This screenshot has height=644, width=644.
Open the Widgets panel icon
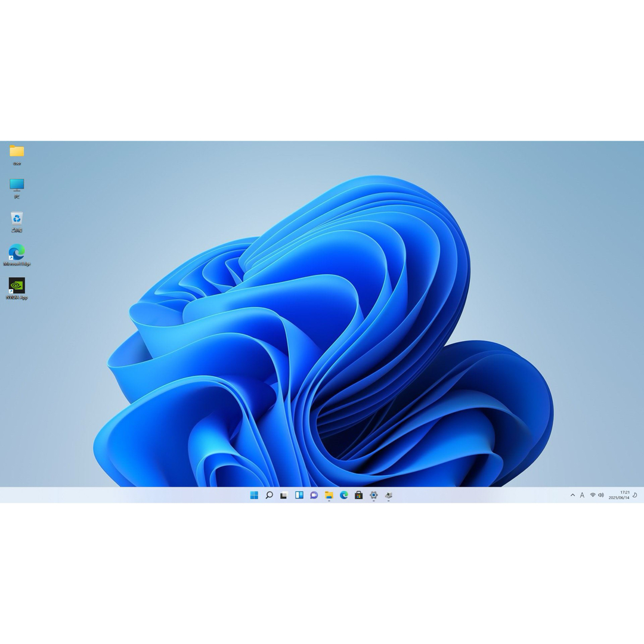(x=299, y=496)
